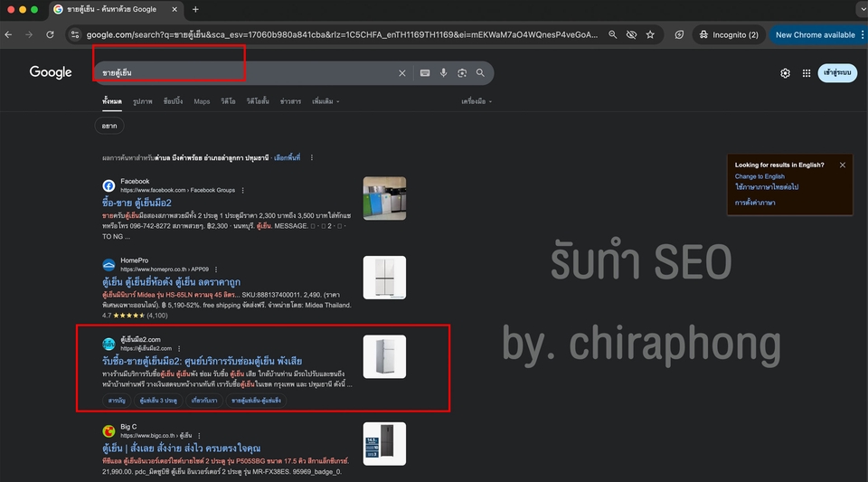Switch to the วิดีโอสั้น tab
The width and height of the screenshot is (868, 482).
coord(258,101)
